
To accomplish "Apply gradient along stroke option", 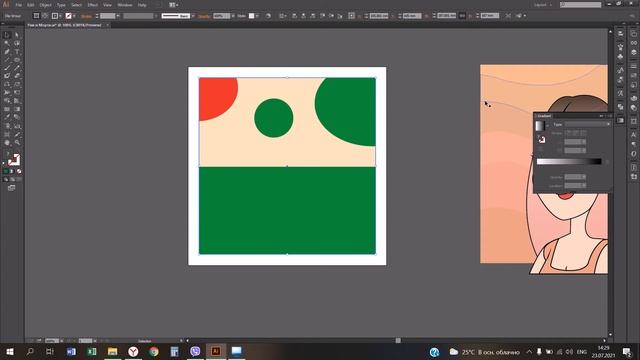I will click(576, 133).
